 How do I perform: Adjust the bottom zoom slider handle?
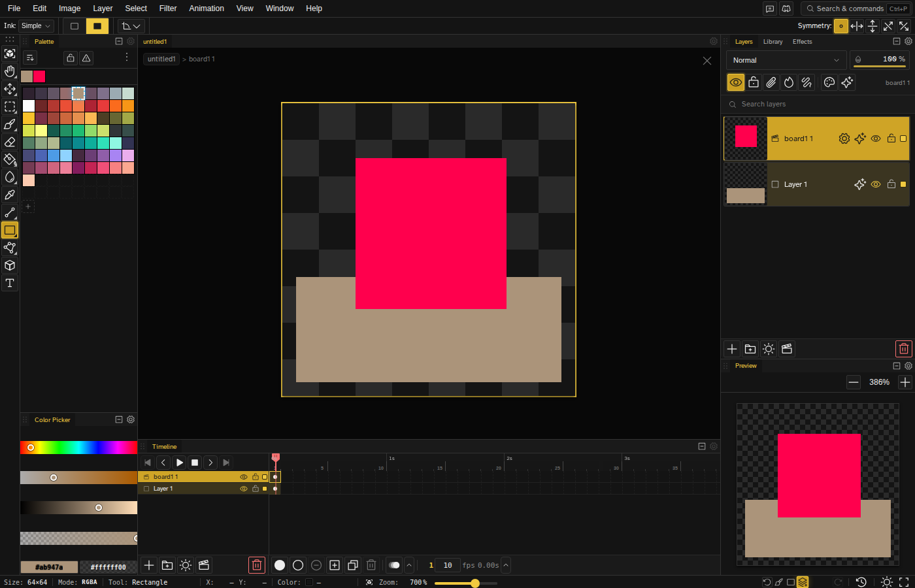[475, 583]
